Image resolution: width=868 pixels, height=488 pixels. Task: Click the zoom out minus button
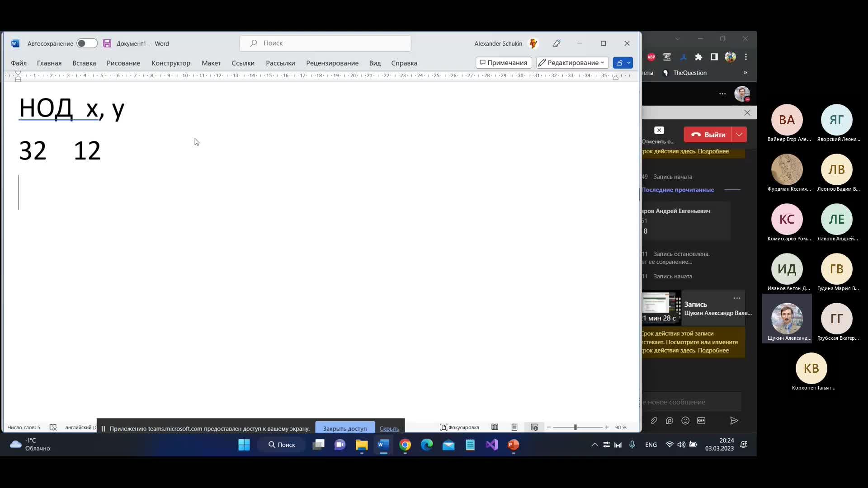coord(549,427)
